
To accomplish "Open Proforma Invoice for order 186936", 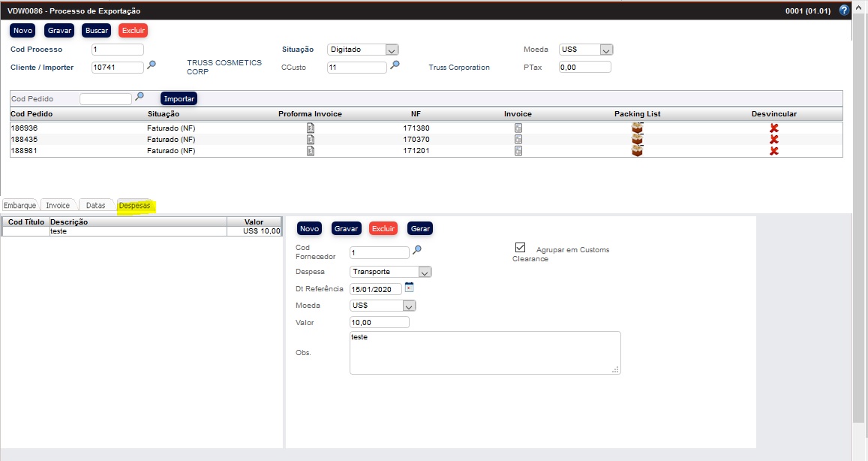I will pyautogui.click(x=310, y=128).
